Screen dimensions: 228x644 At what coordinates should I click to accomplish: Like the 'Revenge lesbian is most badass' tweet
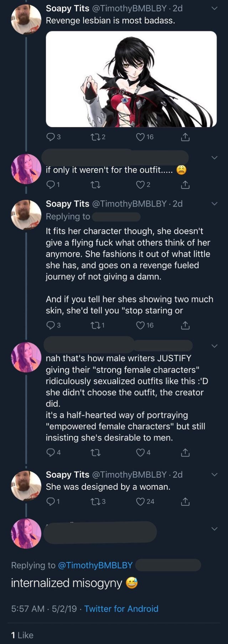tap(141, 137)
